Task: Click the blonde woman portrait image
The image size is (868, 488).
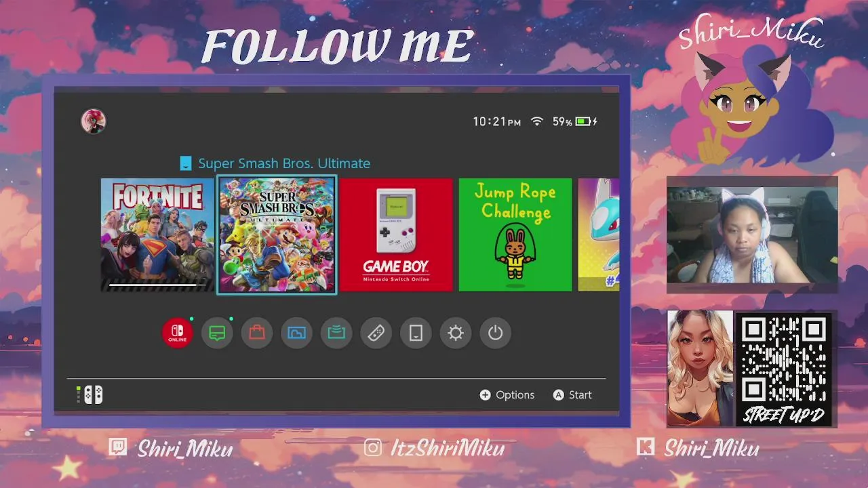Action: pos(701,368)
